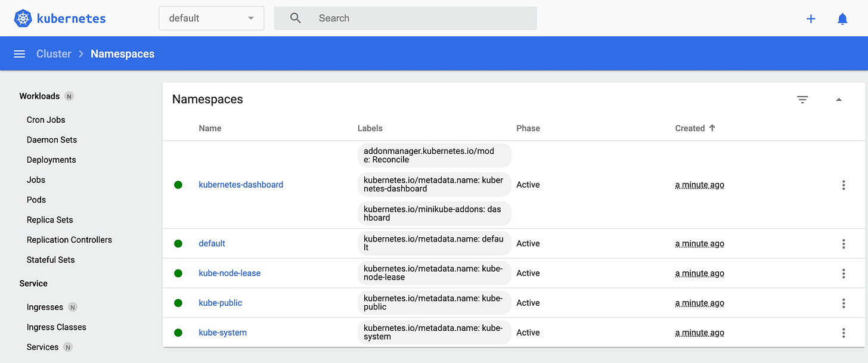Click into the Search field
Viewport: 868px width, 363px height.
coord(405,18)
